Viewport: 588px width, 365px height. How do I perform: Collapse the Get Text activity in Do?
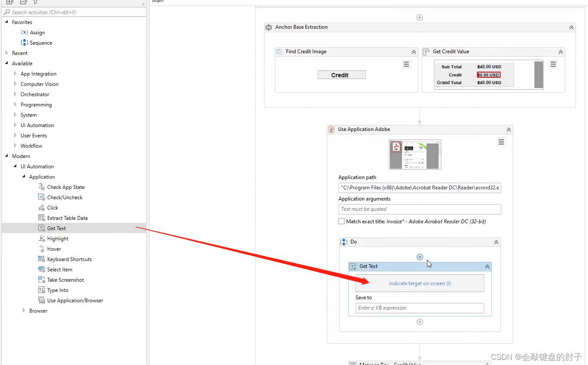487,267
